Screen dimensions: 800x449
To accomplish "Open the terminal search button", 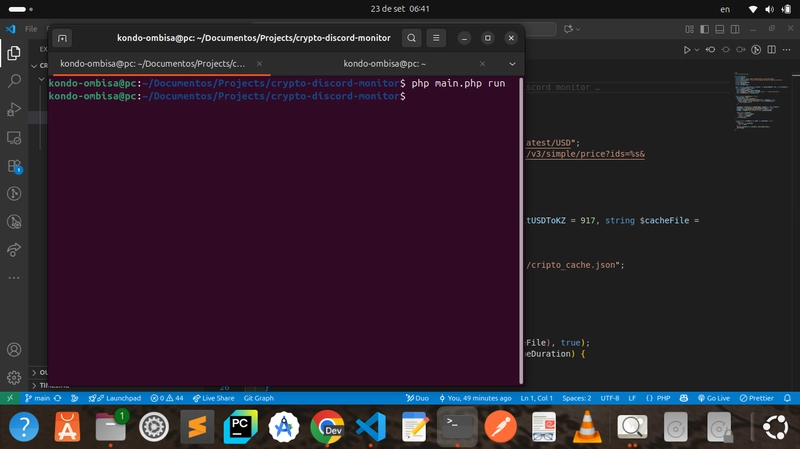I will click(x=411, y=38).
